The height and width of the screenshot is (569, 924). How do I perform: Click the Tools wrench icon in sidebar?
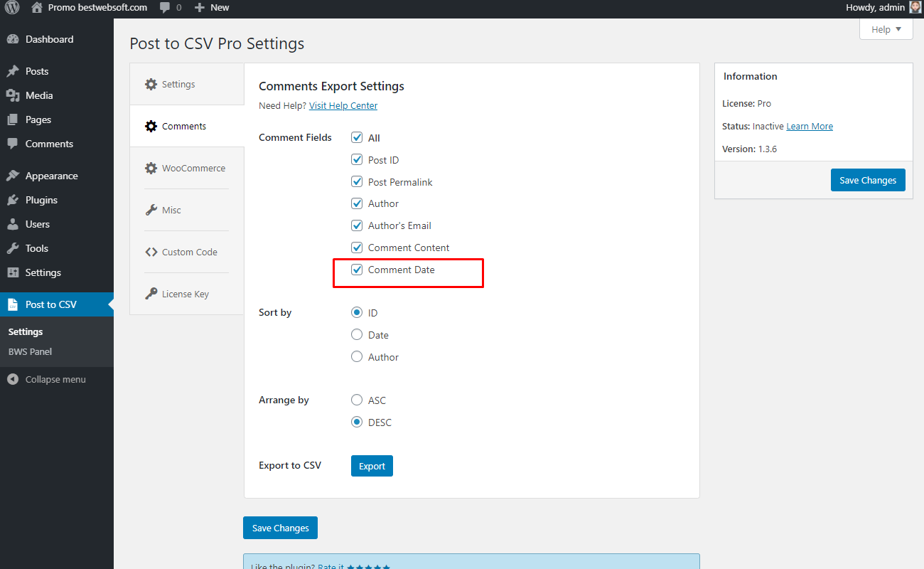pos(13,248)
